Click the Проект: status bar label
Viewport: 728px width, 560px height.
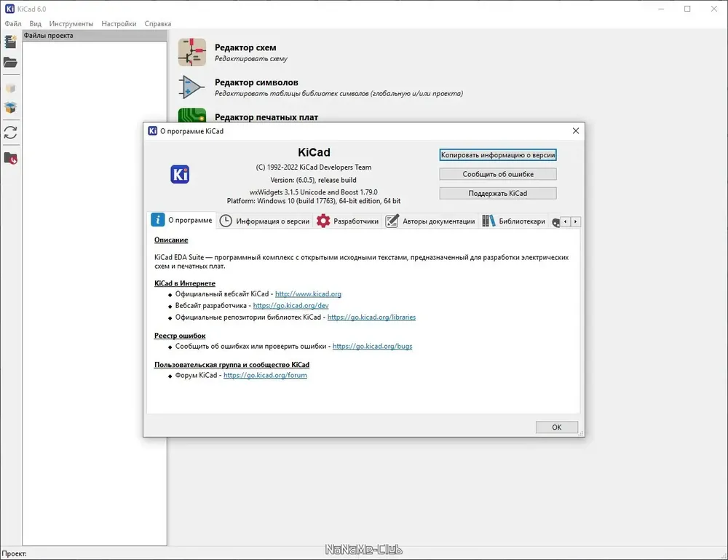[15, 553]
